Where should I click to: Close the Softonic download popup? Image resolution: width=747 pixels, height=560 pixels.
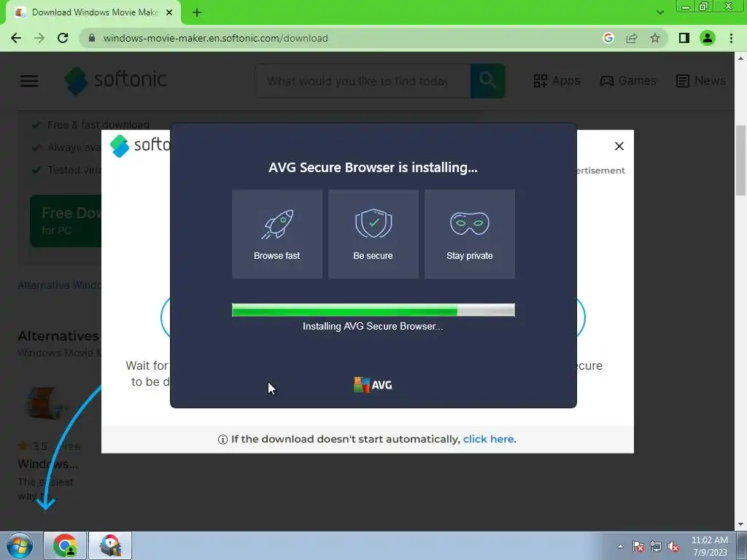[x=619, y=146]
